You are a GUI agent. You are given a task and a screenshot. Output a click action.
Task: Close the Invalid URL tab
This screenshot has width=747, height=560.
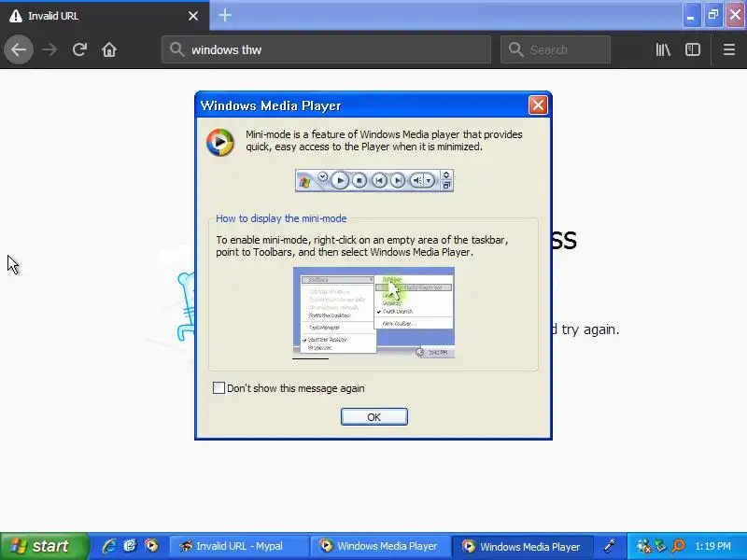(193, 16)
